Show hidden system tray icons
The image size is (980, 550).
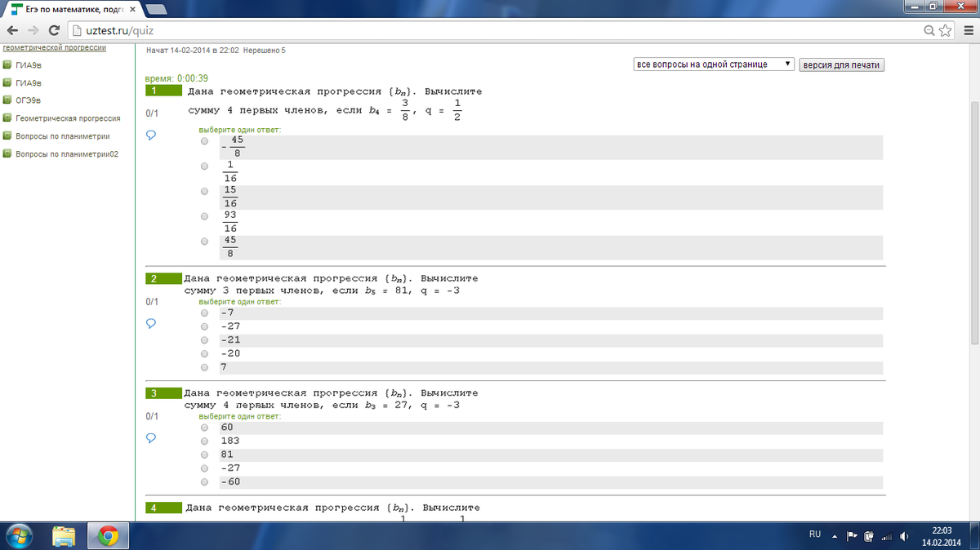835,536
